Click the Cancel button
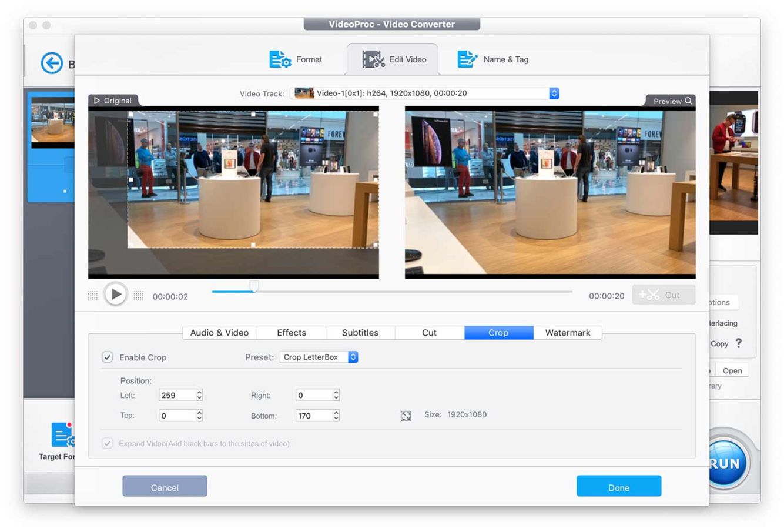 point(165,487)
